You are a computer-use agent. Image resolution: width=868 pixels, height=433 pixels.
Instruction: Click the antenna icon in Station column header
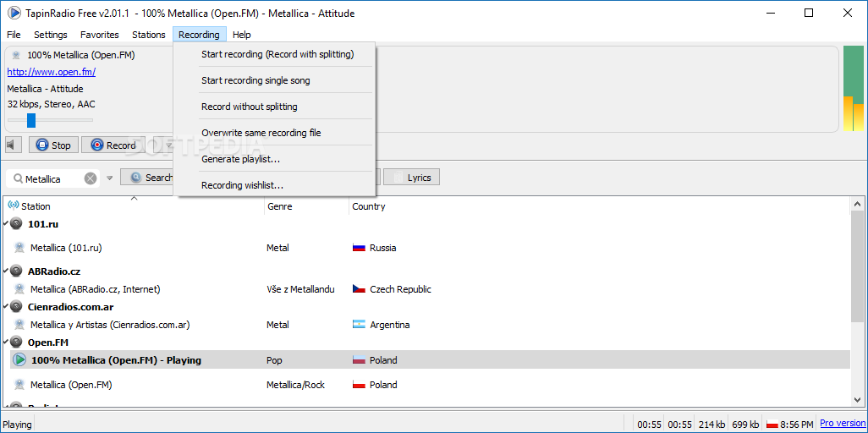(14, 206)
